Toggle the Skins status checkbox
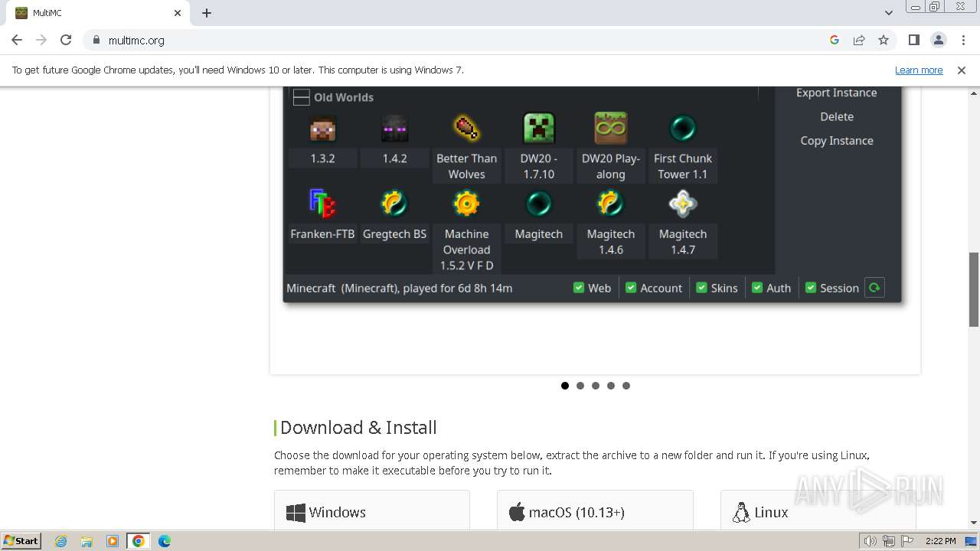 point(701,288)
